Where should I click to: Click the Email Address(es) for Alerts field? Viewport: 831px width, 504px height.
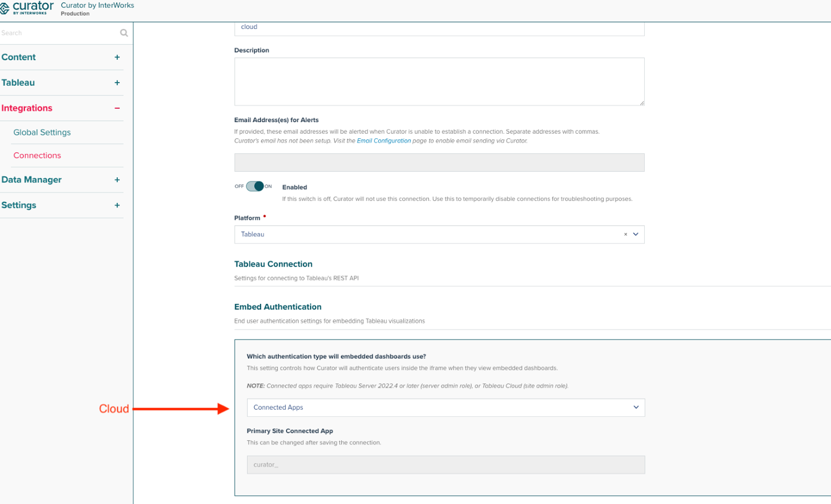point(439,162)
